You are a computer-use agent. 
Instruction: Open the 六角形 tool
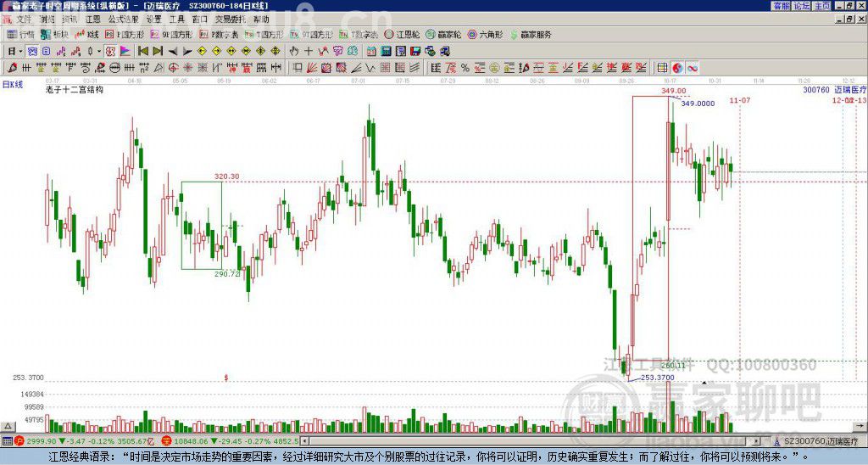486,34
